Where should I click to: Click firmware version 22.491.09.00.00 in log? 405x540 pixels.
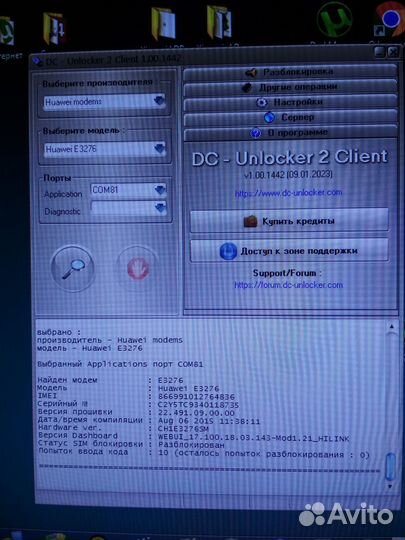[x=196, y=413]
